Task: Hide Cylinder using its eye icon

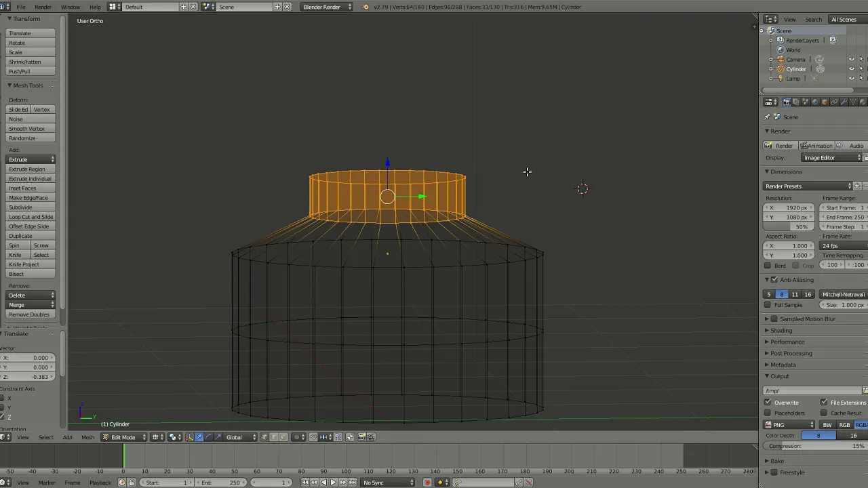Action: pos(852,69)
